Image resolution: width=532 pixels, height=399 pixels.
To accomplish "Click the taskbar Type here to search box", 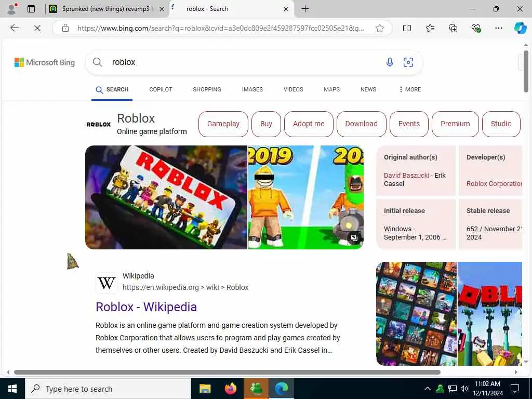I will click(108, 389).
